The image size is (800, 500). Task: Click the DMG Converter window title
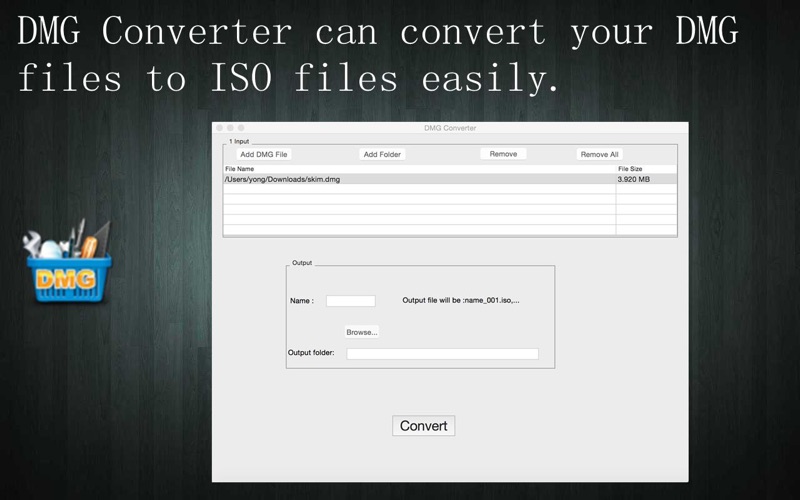450,128
